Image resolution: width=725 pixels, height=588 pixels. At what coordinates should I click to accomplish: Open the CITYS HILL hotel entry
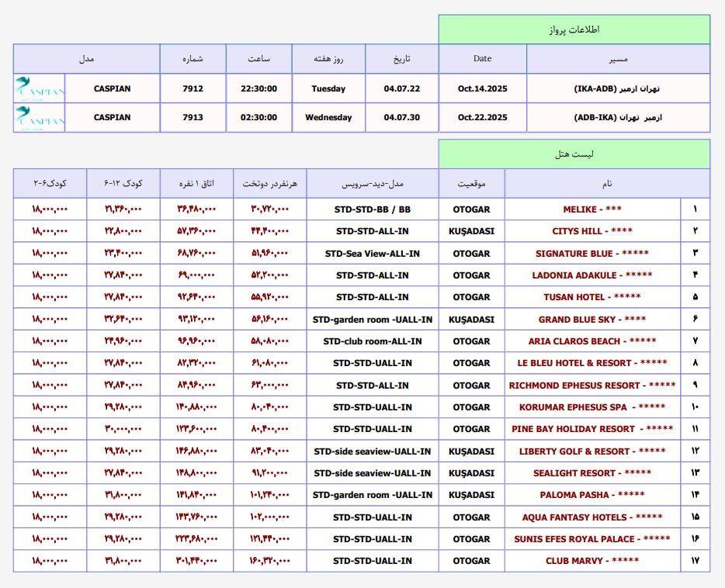click(592, 231)
